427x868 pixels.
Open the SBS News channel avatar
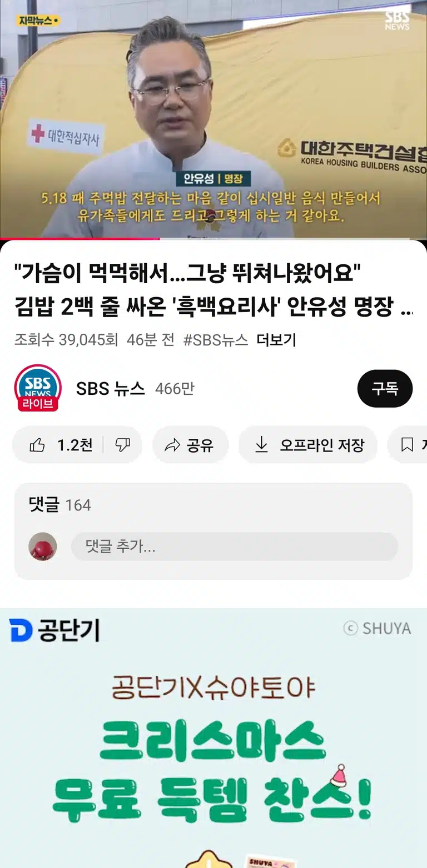point(38,388)
